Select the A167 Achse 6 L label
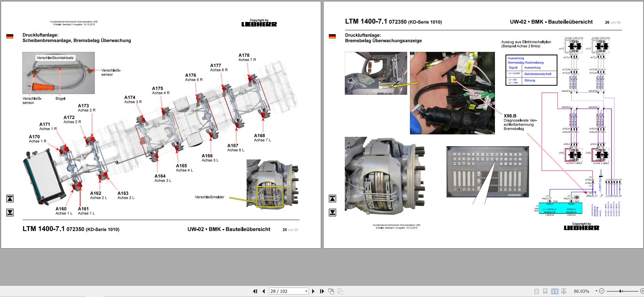The height and width of the screenshot is (297, 644). [x=236, y=148]
